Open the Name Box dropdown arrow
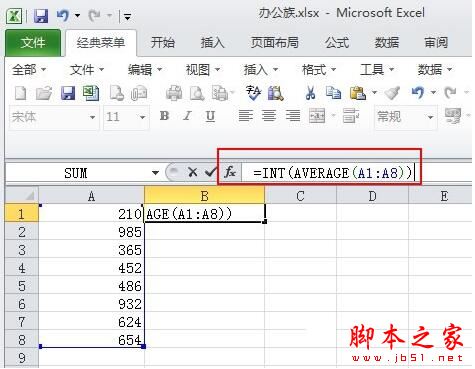Viewport: 475px width, 369px height. [155, 173]
